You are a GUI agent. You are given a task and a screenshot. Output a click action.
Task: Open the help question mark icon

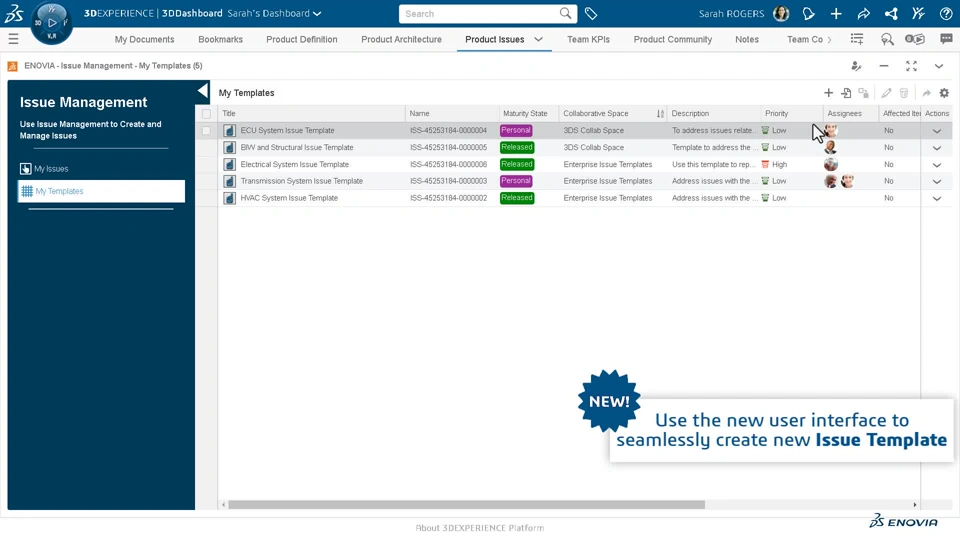[x=946, y=13]
